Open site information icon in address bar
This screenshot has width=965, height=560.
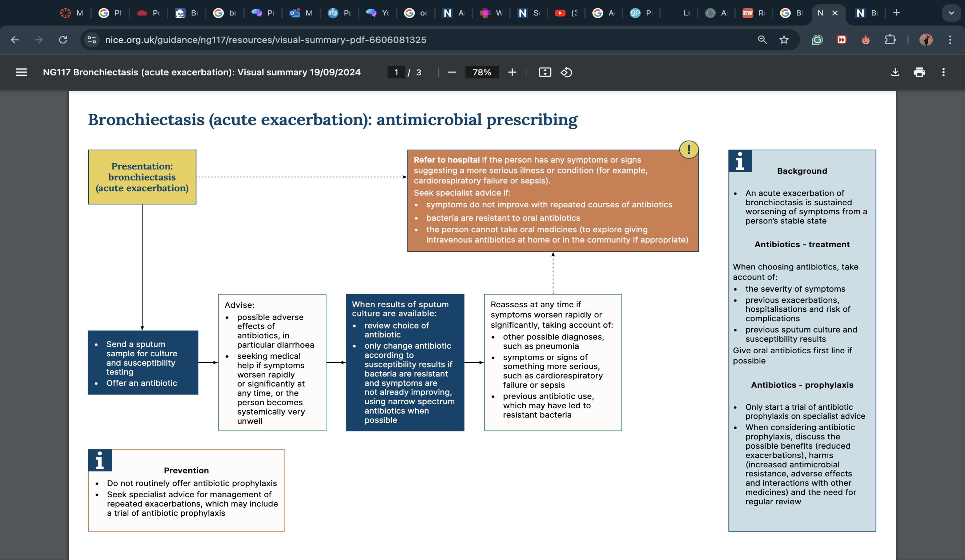click(x=92, y=40)
